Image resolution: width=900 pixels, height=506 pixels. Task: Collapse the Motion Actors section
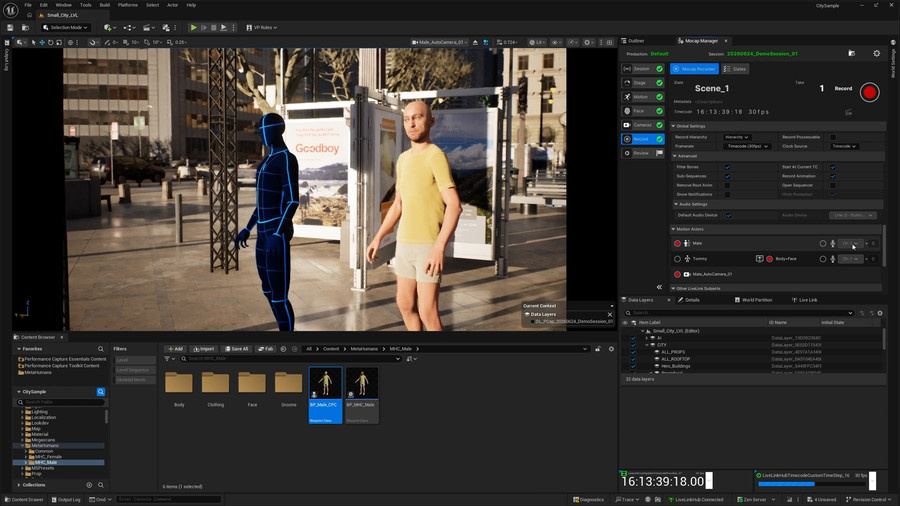coord(673,229)
